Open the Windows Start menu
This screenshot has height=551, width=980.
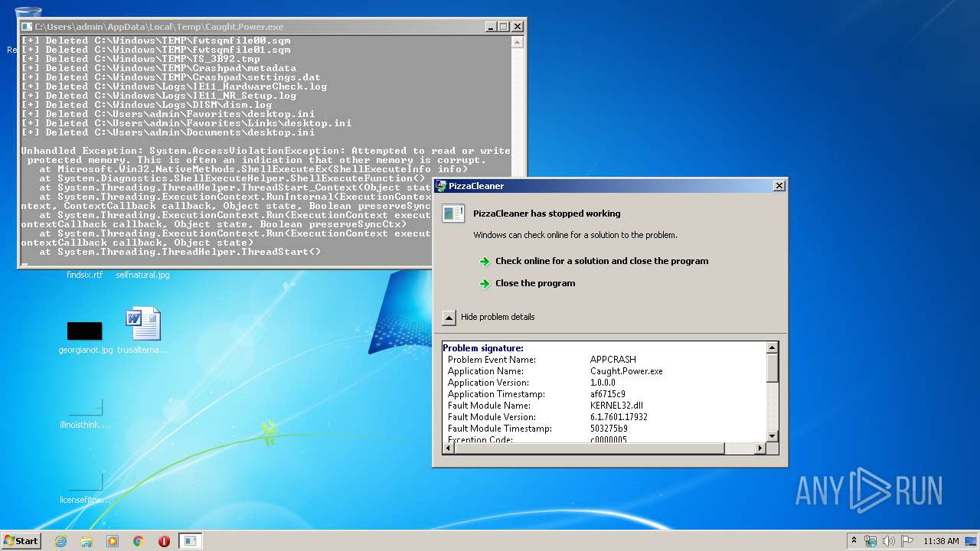[x=21, y=541]
